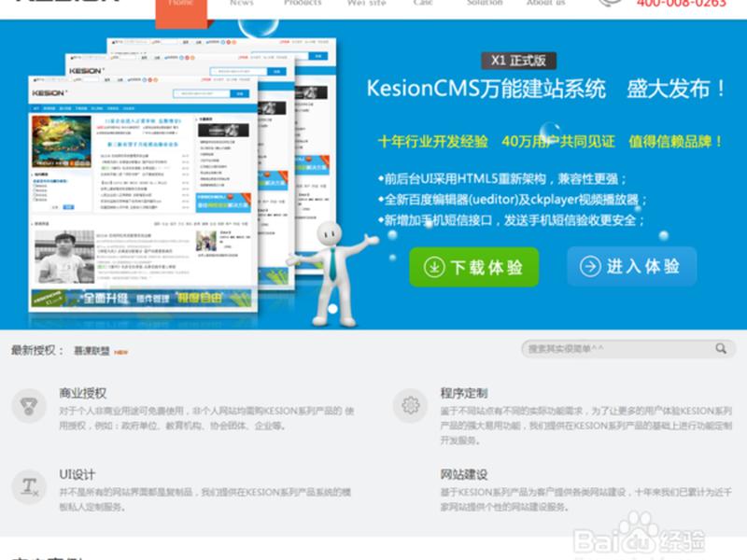Click the T icon beside UI设计
Viewport: 747px width, 560px height.
click(x=29, y=486)
